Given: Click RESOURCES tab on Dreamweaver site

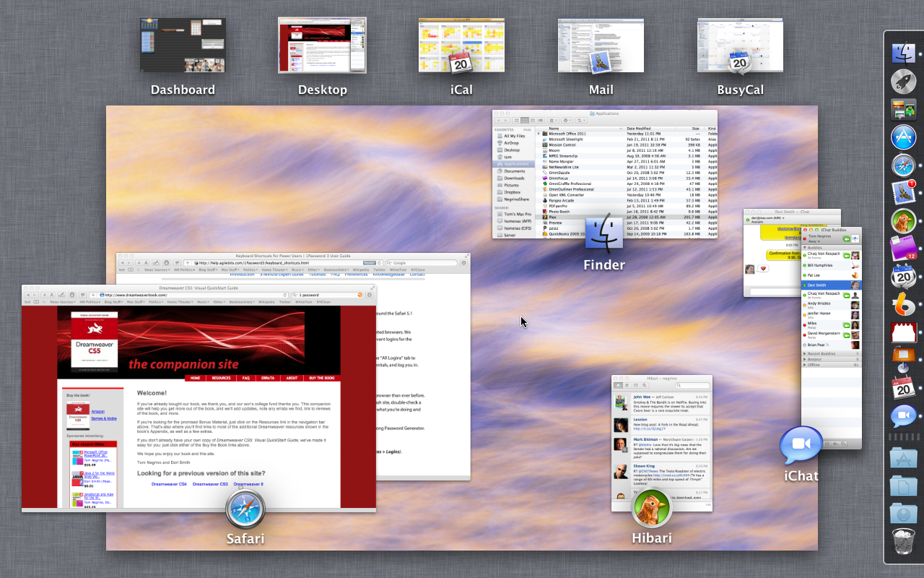Looking at the screenshot, I should pyautogui.click(x=221, y=378).
